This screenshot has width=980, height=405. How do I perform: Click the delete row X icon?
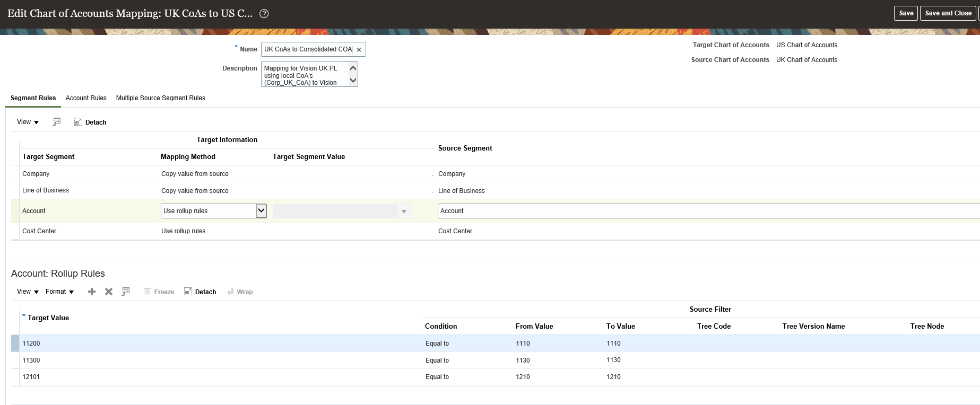point(109,292)
